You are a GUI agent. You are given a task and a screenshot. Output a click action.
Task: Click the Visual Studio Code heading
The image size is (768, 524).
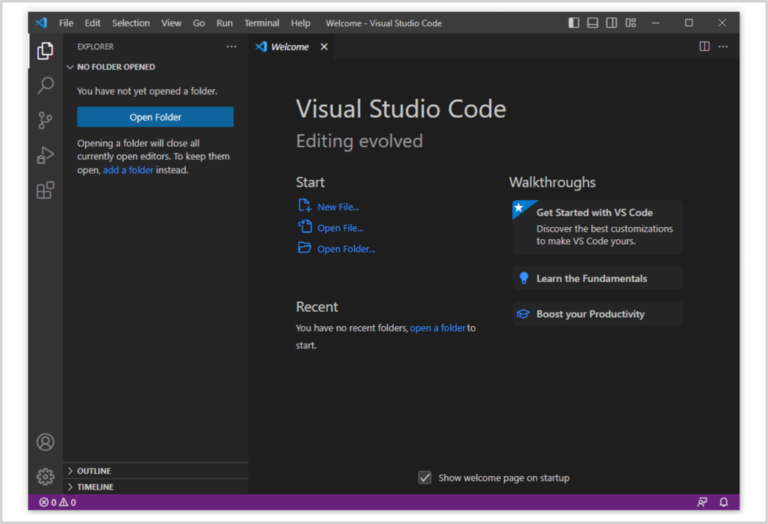click(x=401, y=109)
